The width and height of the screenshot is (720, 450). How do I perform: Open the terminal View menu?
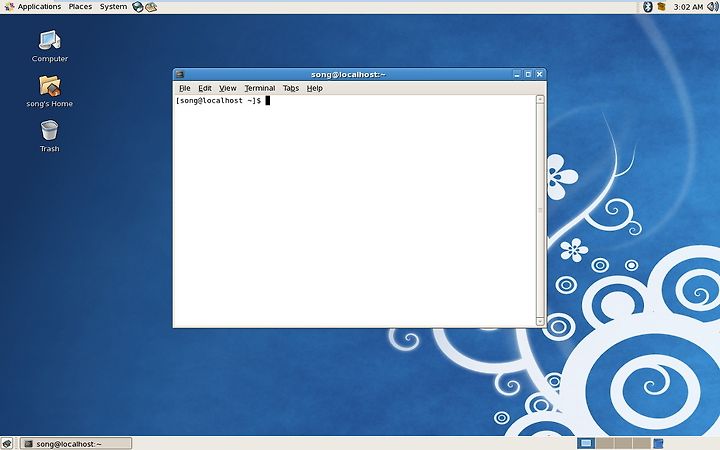[x=227, y=88]
